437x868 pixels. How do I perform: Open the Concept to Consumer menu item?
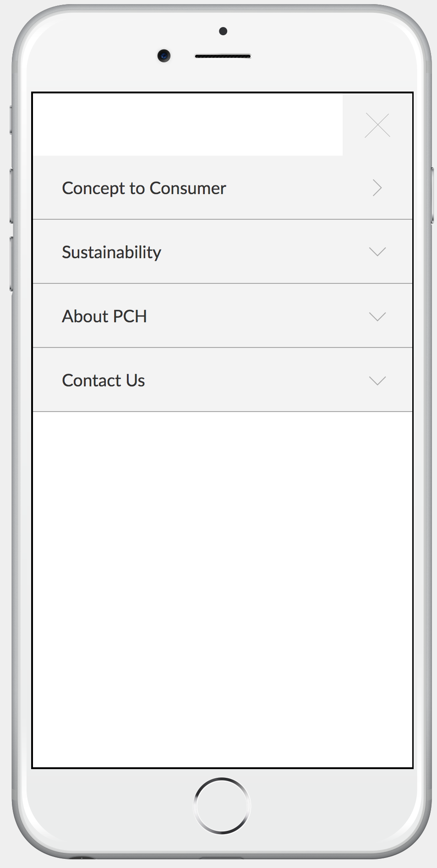[144, 188]
